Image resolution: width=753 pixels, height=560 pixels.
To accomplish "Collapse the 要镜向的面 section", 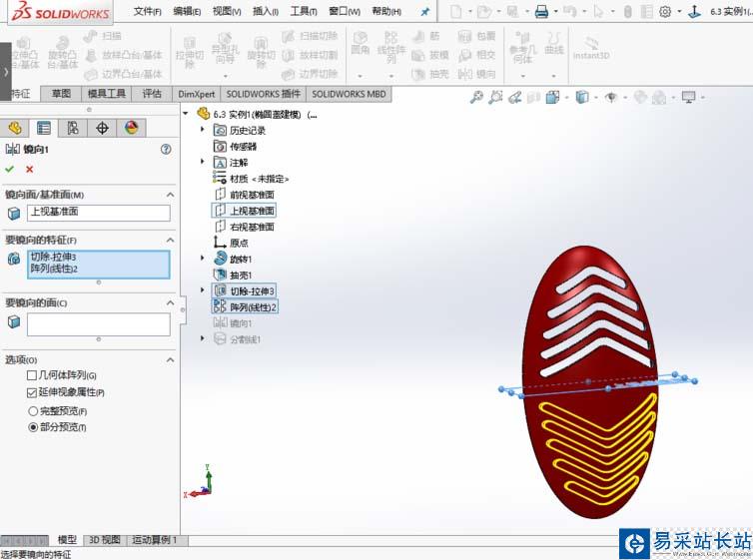I will 170,302.
